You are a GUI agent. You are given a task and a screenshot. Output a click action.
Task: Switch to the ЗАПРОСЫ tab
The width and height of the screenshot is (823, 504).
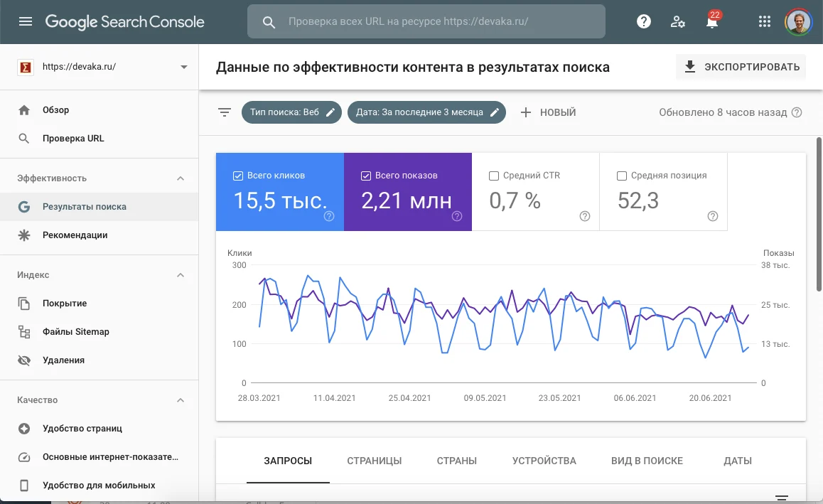[x=288, y=461]
